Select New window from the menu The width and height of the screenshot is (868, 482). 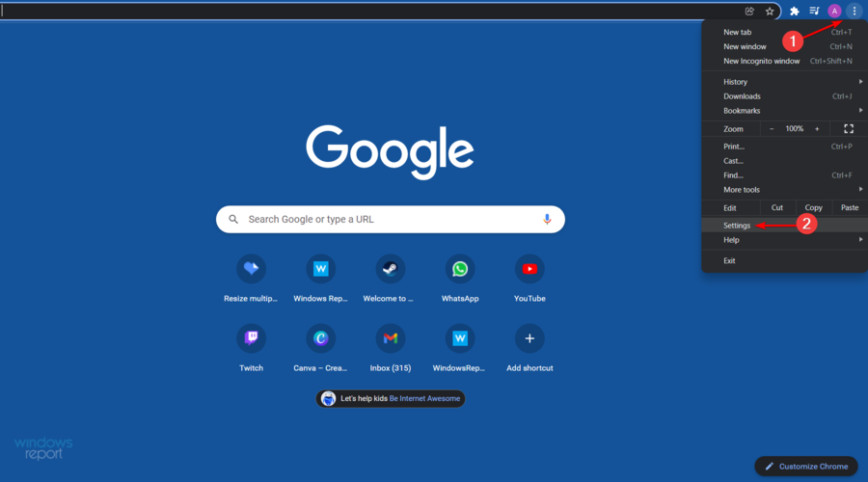(x=784, y=46)
